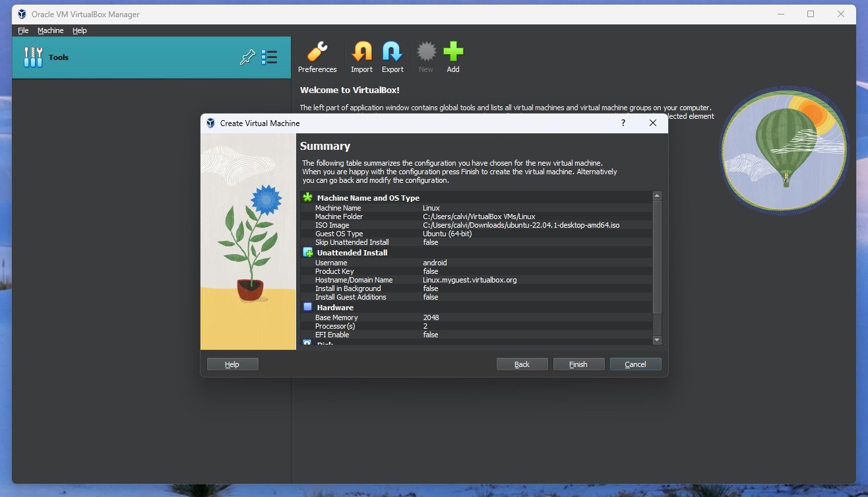Image resolution: width=868 pixels, height=497 pixels.
Task: Click the flower illustration in dialog
Action: click(x=248, y=242)
